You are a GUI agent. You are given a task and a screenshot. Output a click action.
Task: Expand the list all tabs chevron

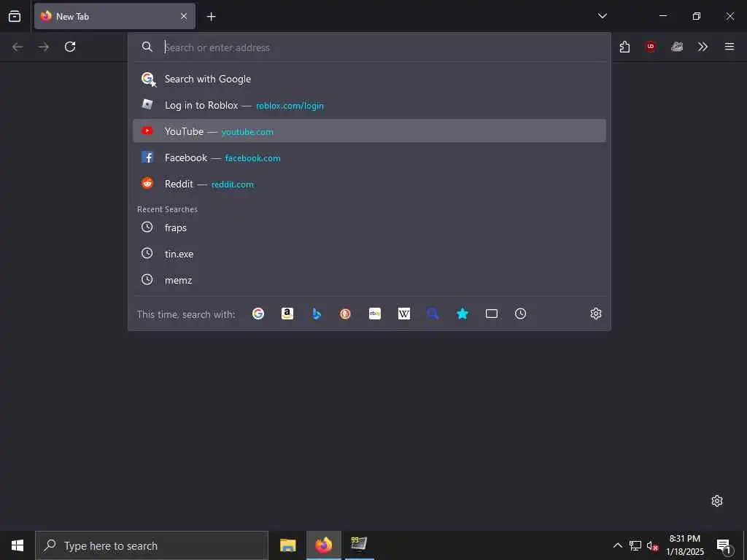coord(602,16)
